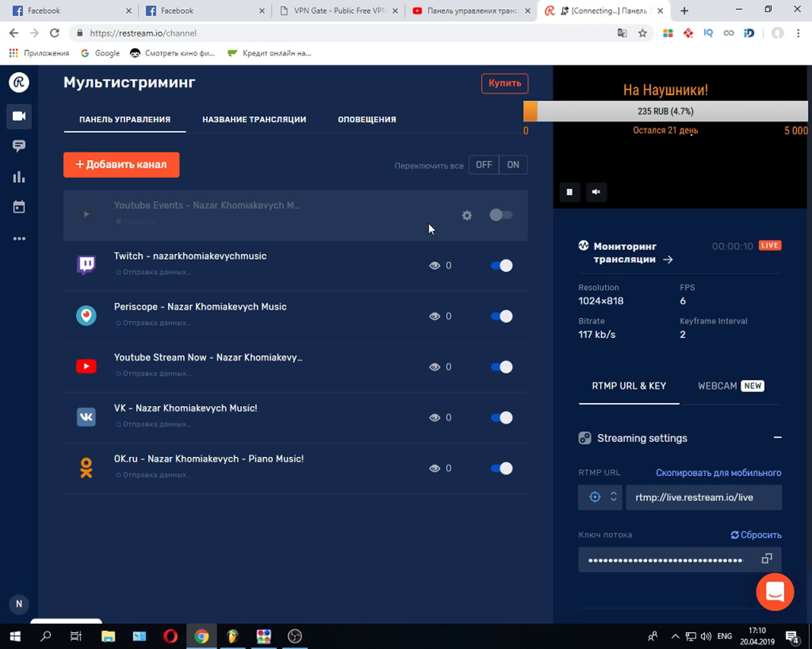This screenshot has width=812, height=649.
Task: Open the scheduler calendar sidebar icon
Action: (19, 206)
